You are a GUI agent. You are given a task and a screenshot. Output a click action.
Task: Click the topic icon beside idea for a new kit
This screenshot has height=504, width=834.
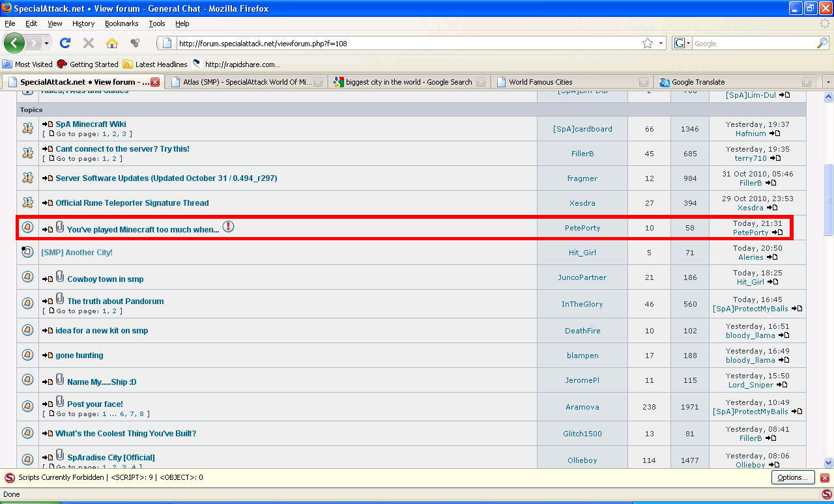pos(27,330)
